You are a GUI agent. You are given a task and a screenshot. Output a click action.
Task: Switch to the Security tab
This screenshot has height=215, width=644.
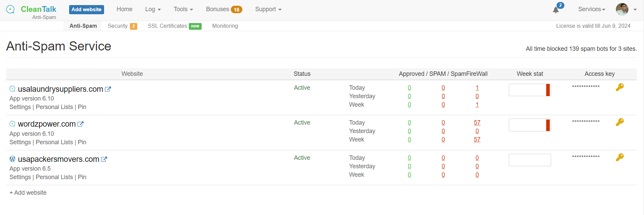click(122, 26)
